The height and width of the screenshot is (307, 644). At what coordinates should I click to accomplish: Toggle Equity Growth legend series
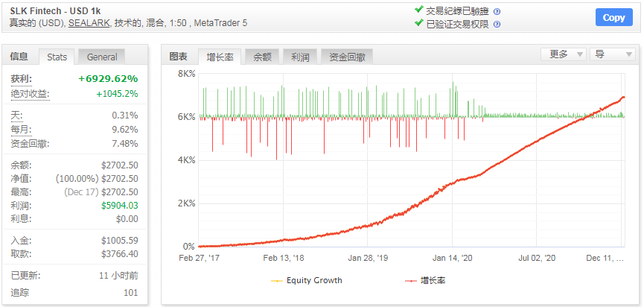pyautogui.click(x=307, y=281)
